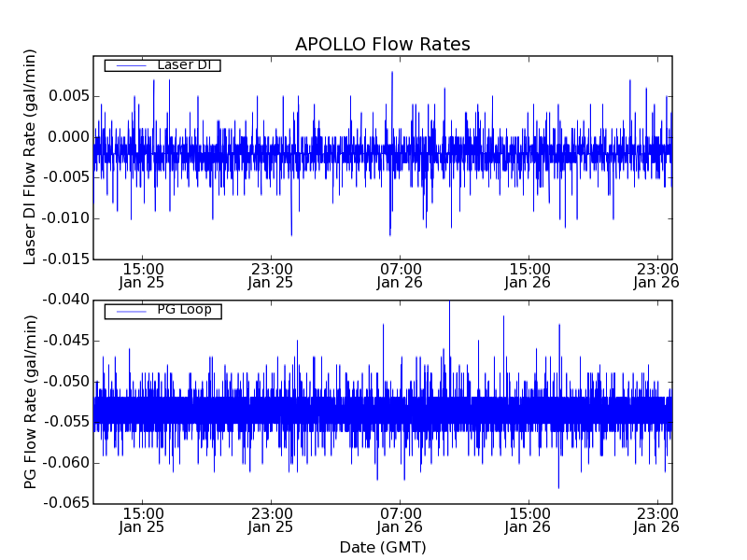
Task: Click bottom plot '23:00 Jan 26' tick label
Action: click(x=656, y=521)
